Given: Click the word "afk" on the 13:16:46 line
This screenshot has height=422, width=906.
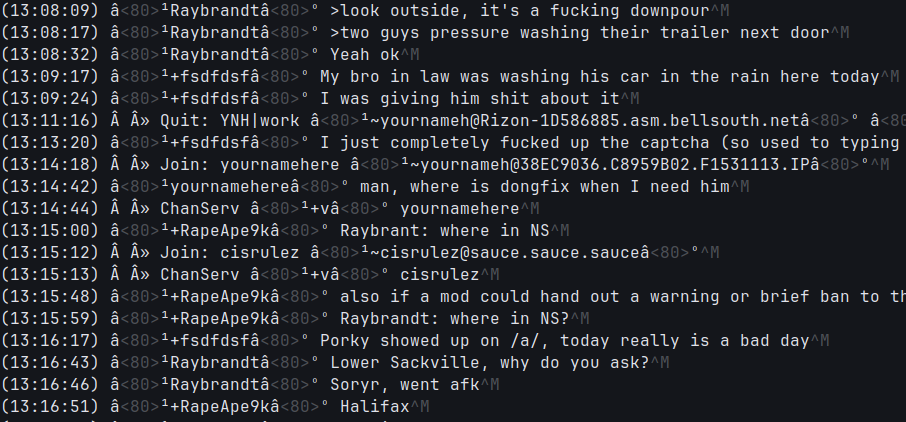Looking at the screenshot, I should click(x=459, y=384).
